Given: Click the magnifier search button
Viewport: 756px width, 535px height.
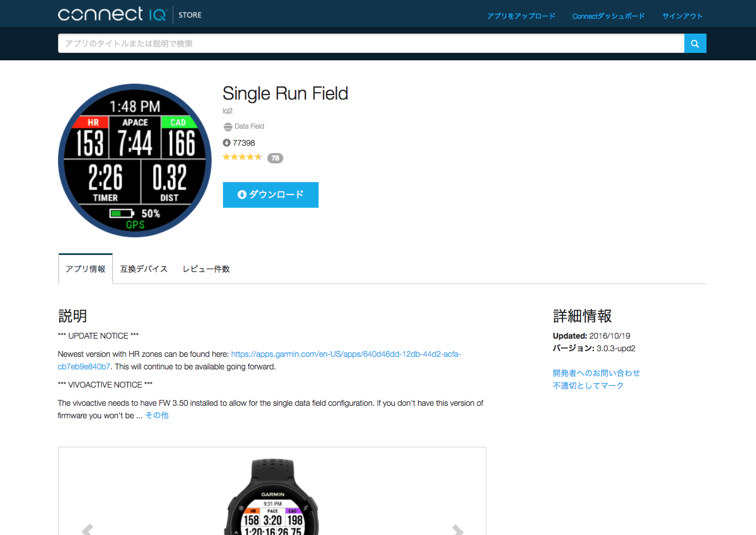Looking at the screenshot, I should pos(695,43).
